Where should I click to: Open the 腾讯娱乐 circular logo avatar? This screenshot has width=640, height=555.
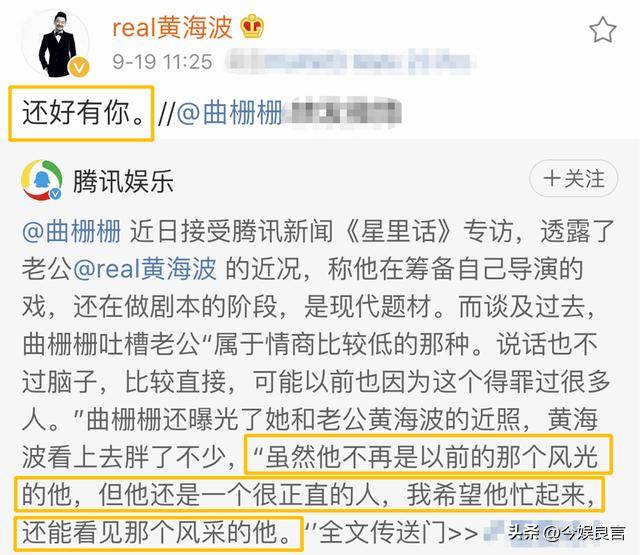pos(42,180)
